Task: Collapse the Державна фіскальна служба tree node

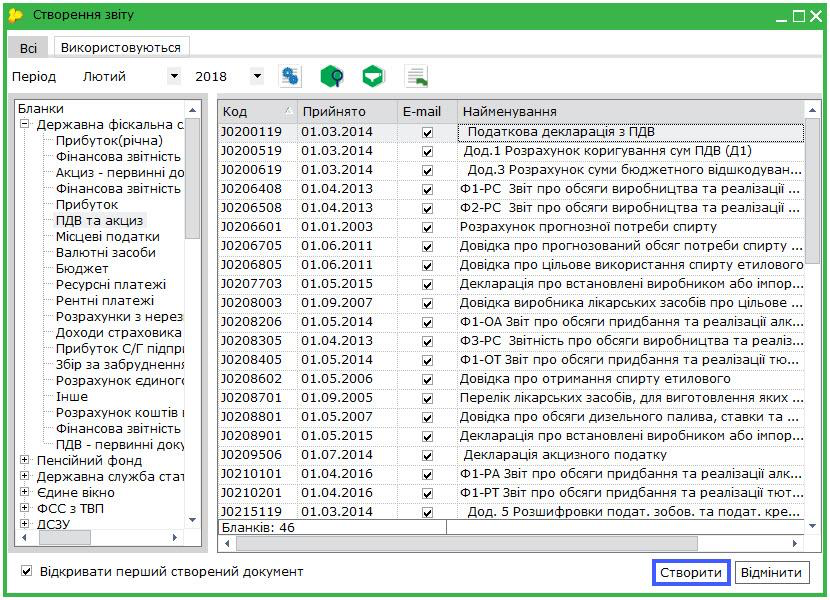Action: pyautogui.click(x=24, y=125)
